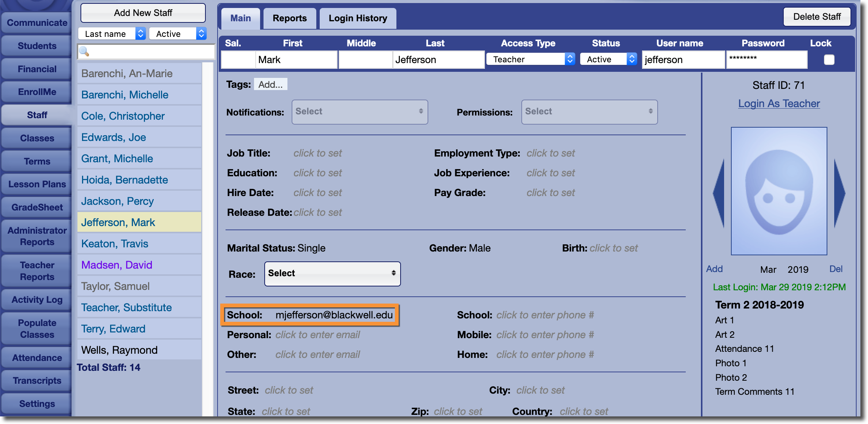Switch to the Reports tab
The width and height of the screenshot is (868, 424).
[289, 18]
